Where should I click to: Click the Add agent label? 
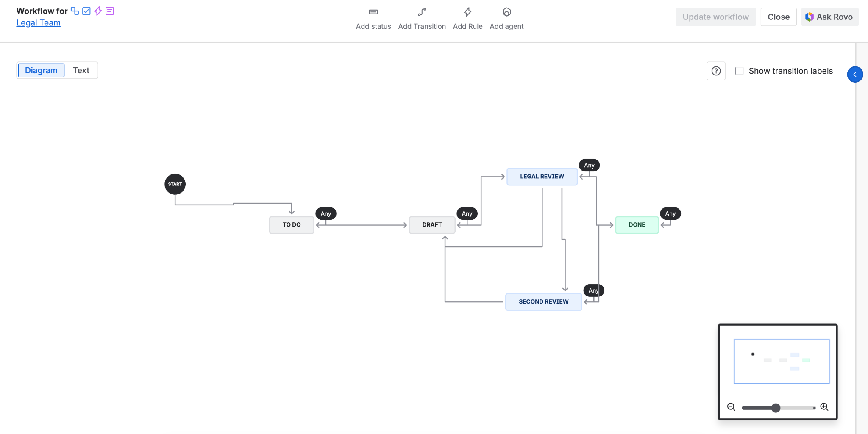click(506, 26)
